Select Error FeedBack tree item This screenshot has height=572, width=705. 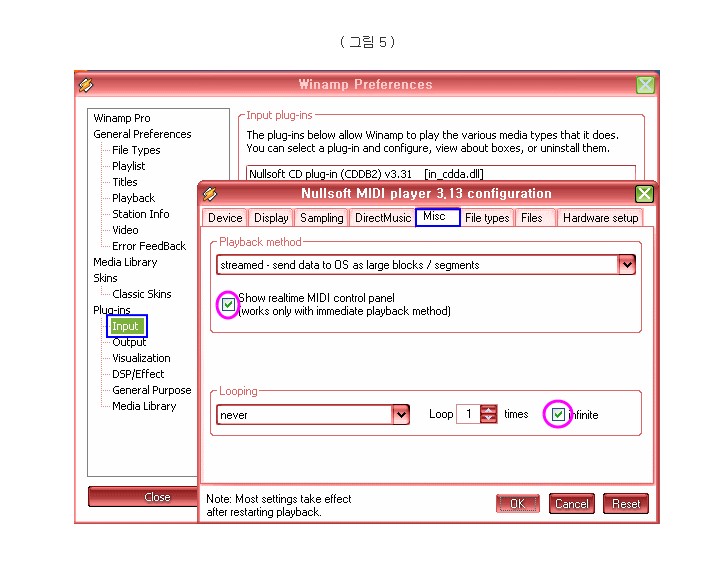point(149,246)
